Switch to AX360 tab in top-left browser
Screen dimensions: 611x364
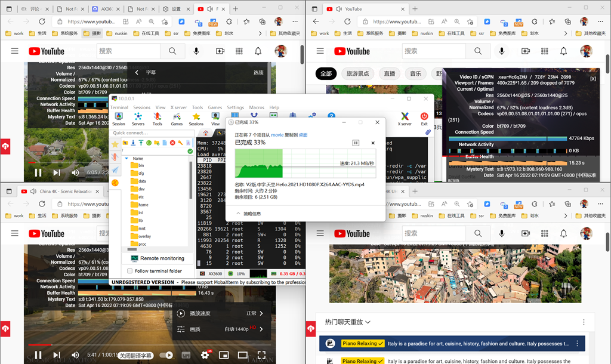[x=106, y=8]
